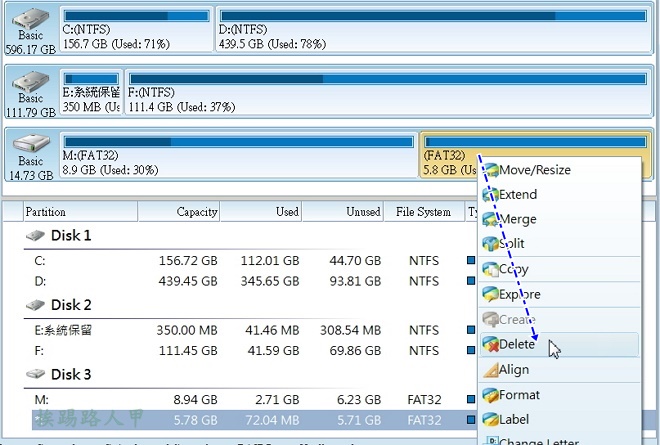660x445 pixels.
Task: Click the C: usage bar at 71%
Action: (x=136, y=16)
